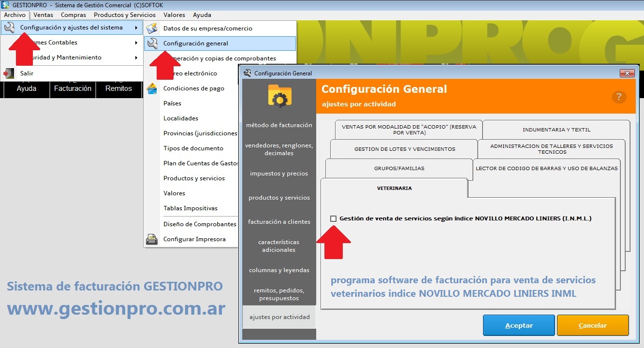
Task: Choose Configuración general menu entry
Action: [x=220, y=43]
